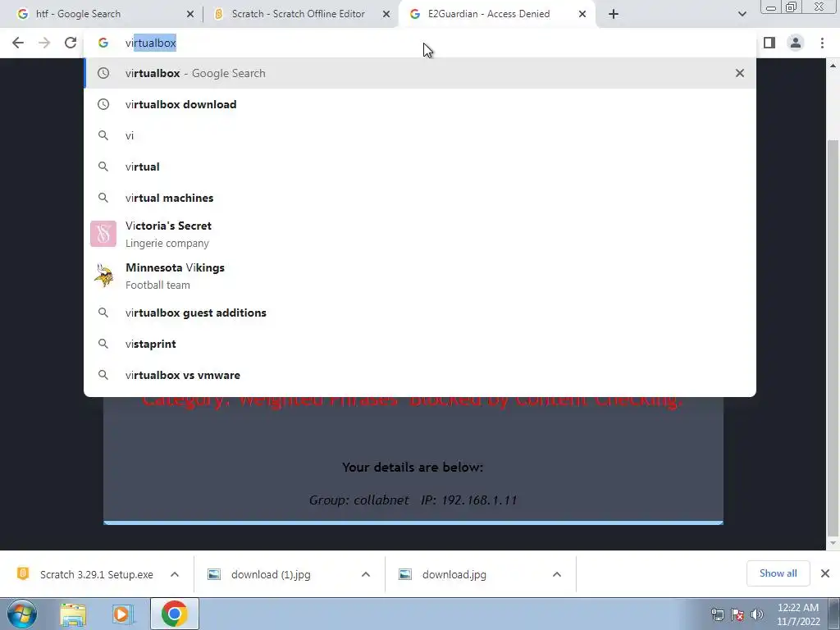This screenshot has height=630, width=840.
Task: Select the E2Guardian - Access Denied tab
Action: [x=497, y=14]
